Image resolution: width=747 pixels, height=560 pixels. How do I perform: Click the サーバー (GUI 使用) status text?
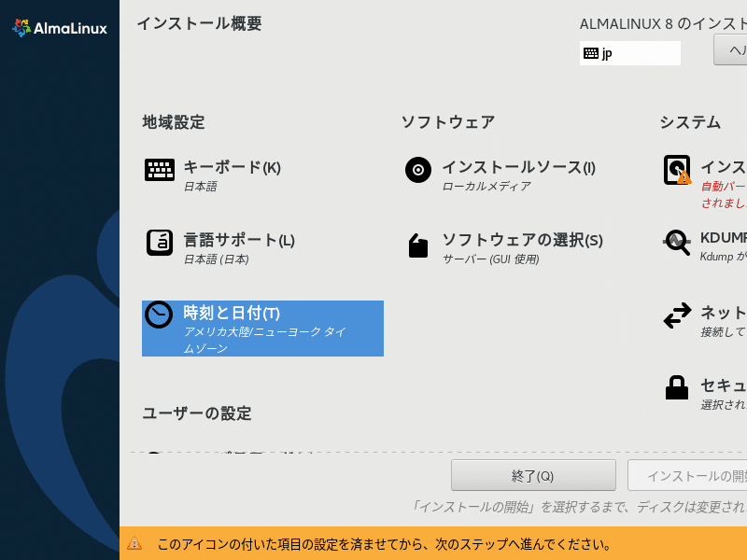pos(491,259)
